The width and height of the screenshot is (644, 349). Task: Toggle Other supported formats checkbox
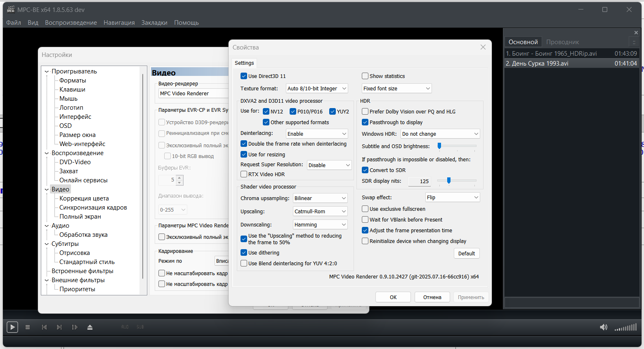pos(266,122)
